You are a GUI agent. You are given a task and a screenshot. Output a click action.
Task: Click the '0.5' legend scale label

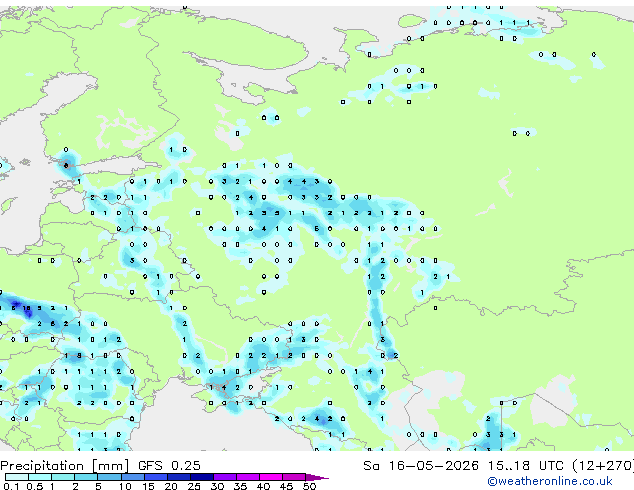[35, 486]
